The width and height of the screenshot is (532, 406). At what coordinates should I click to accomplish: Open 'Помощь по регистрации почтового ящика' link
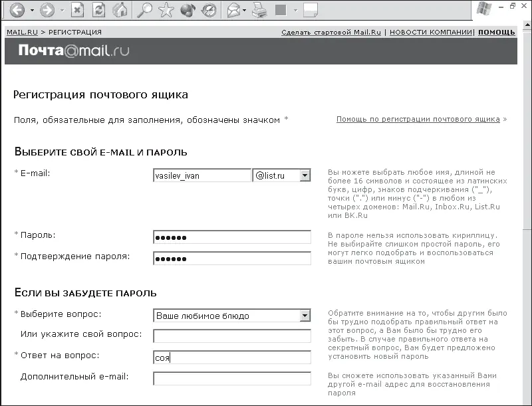[418, 120]
